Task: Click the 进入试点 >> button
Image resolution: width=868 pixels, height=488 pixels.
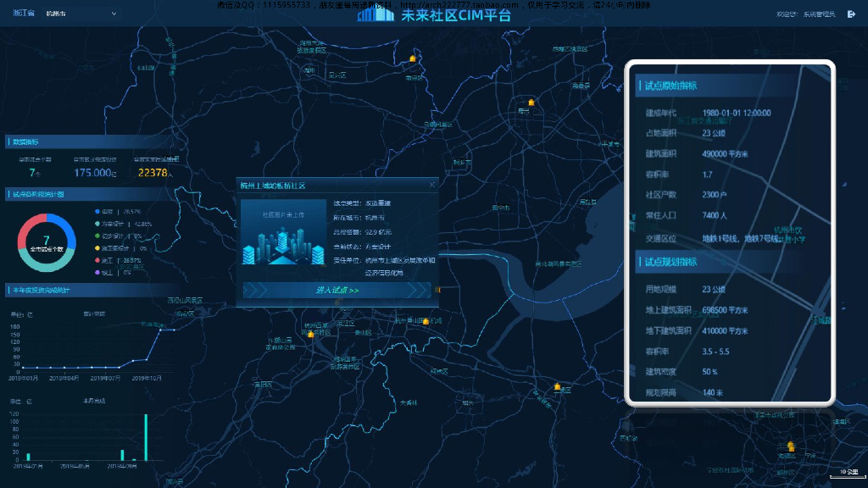Action: 337,290
